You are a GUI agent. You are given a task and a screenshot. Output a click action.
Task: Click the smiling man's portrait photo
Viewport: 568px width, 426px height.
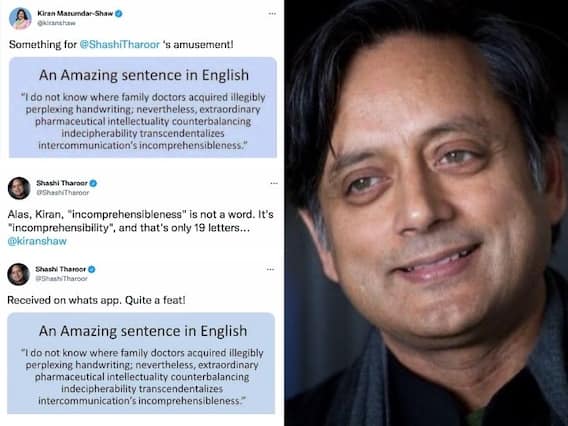click(426, 213)
